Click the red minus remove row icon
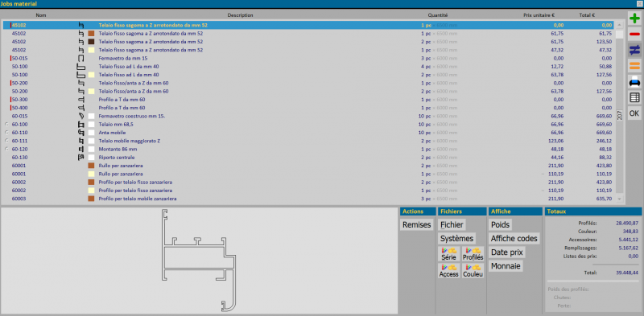644x316 pixels. pos(634,34)
